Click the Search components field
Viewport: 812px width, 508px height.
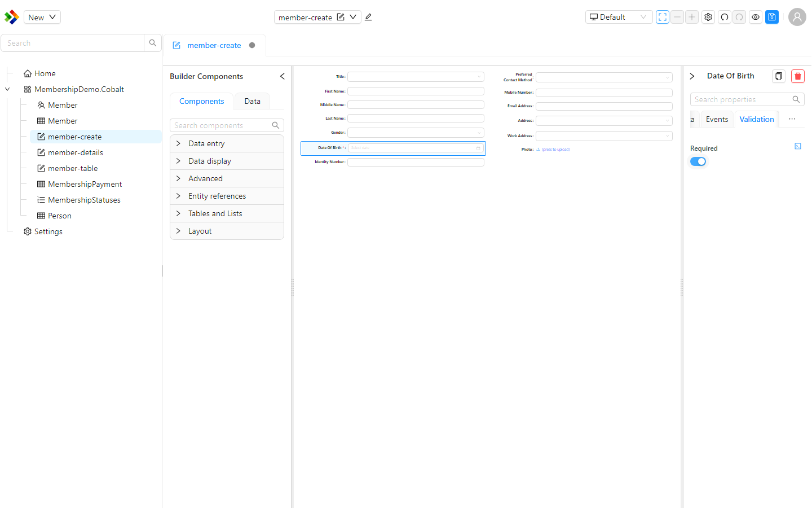(x=220, y=125)
